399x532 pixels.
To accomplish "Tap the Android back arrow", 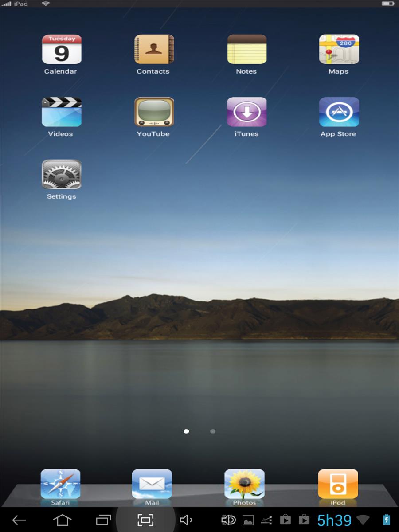I will (x=19, y=520).
